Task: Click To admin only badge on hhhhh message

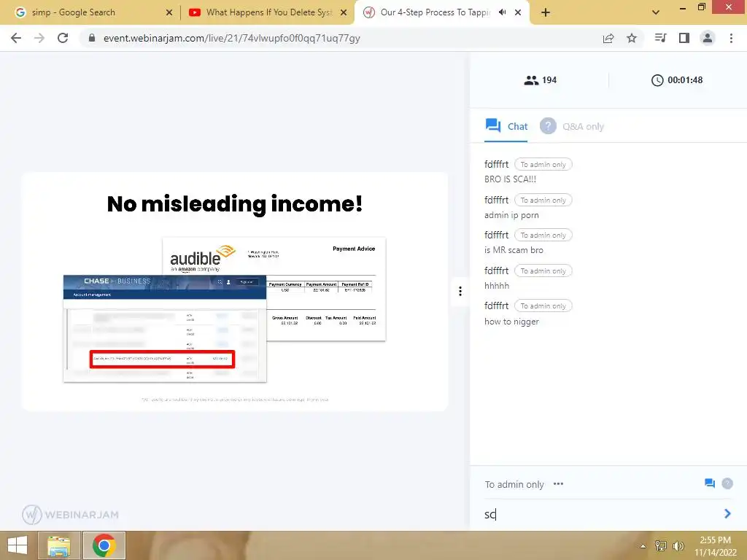Action: [x=543, y=271]
